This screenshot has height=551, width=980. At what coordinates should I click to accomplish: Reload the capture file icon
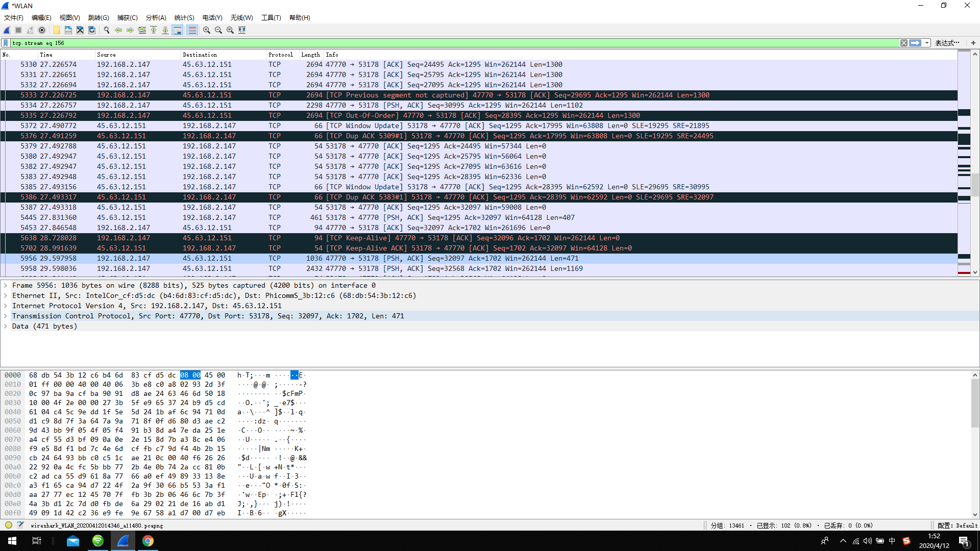(92, 30)
